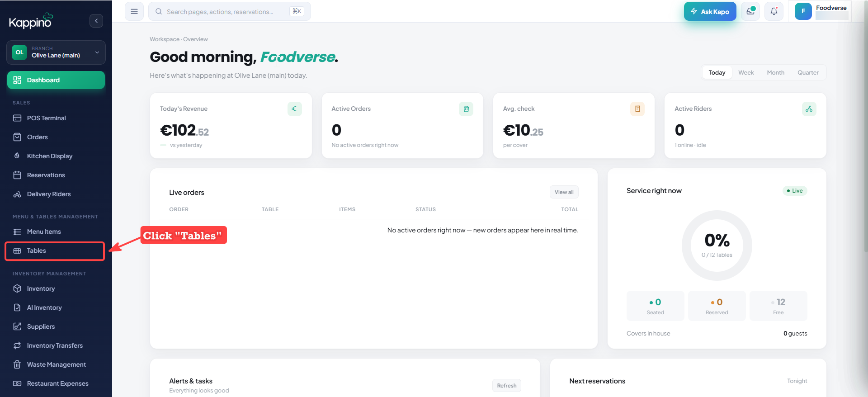Screen dimensions: 868x397
Task: Click the AI Inventory document icon
Action: tap(17, 307)
